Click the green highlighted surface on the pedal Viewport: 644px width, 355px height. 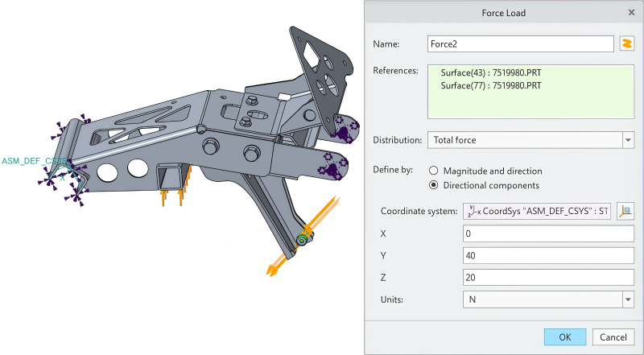tap(303, 239)
